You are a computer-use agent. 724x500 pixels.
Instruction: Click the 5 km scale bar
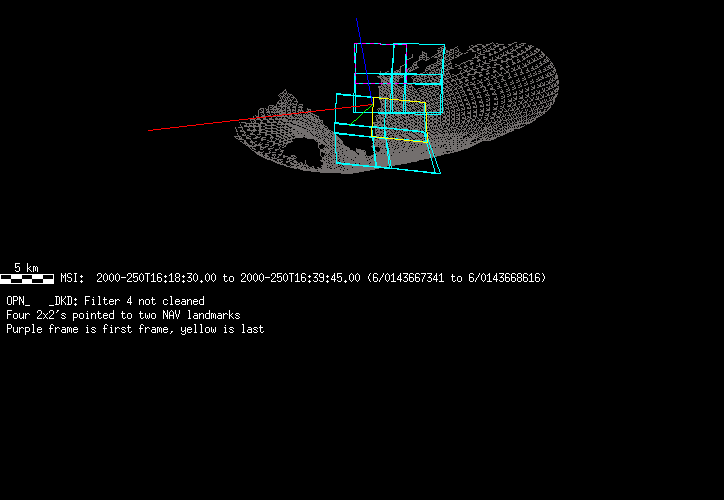coord(27,278)
